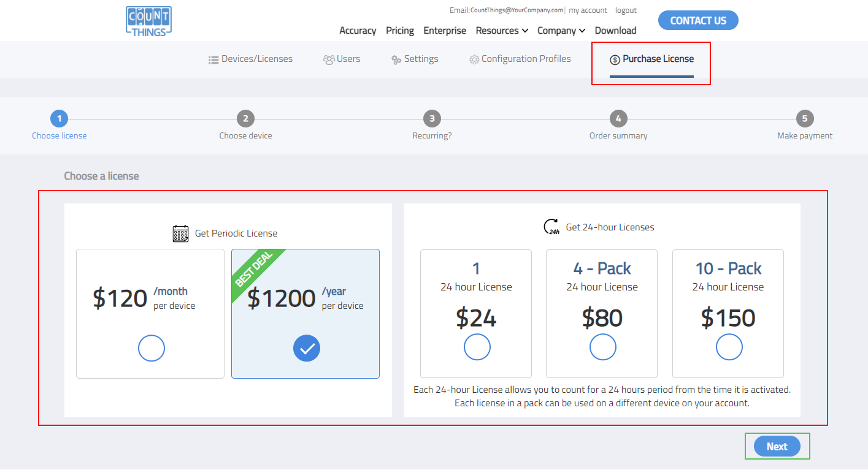868x470 pixels.
Task: Click the Contact Us button
Action: (698, 20)
